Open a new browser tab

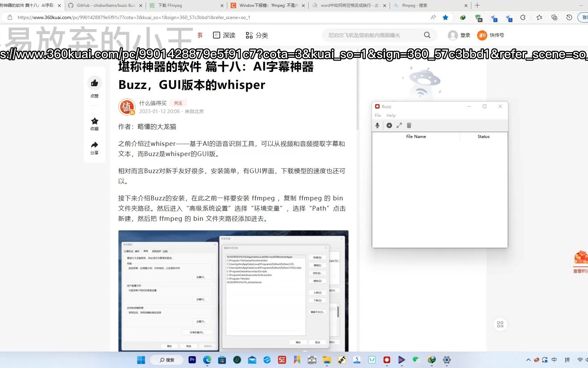tap(477, 5)
